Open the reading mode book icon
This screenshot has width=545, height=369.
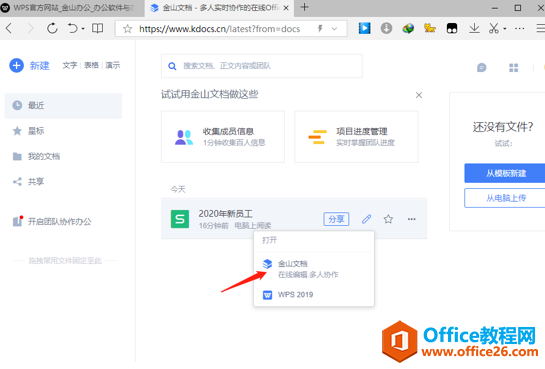pos(97,28)
